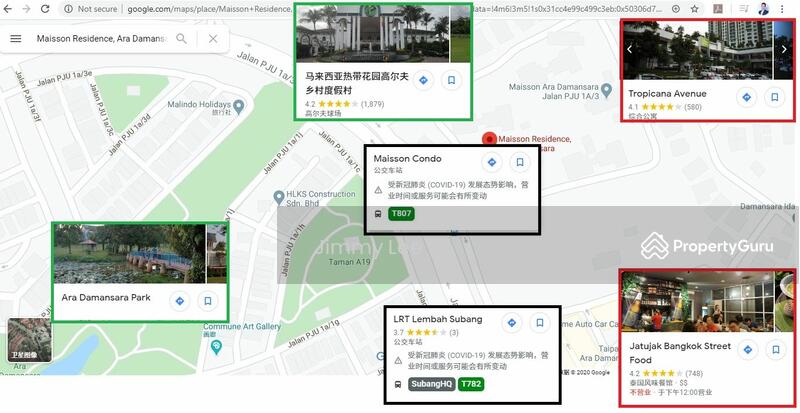Clear the Maps search with the X
800x413 pixels.
(x=213, y=39)
